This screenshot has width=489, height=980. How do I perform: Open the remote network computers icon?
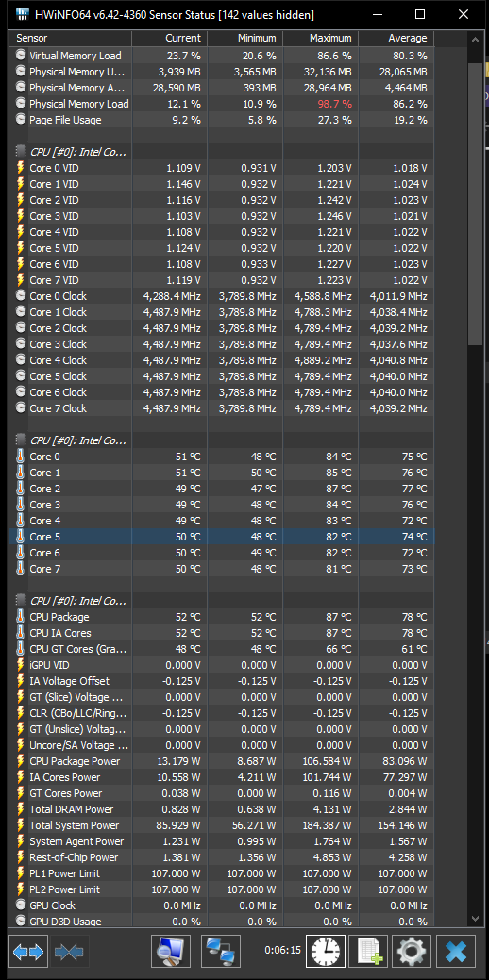pos(221,952)
